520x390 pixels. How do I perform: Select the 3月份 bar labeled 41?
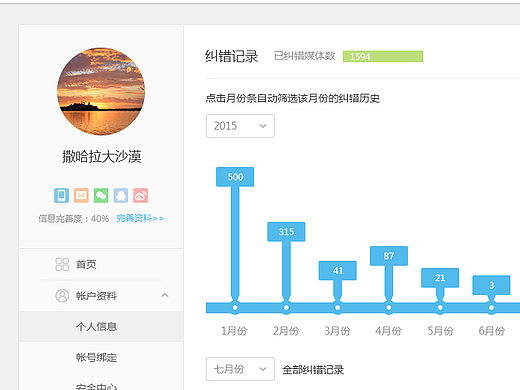coord(338,270)
